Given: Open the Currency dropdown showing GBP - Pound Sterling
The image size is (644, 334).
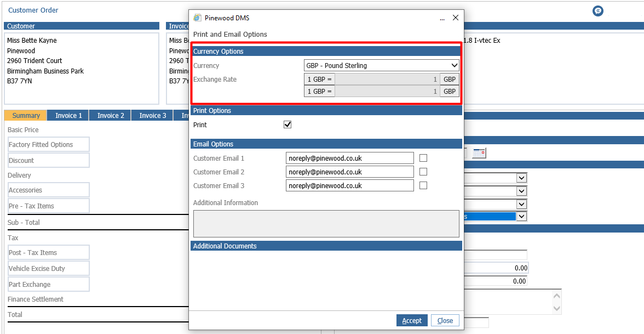Looking at the screenshot, I should tap(382, 65).
